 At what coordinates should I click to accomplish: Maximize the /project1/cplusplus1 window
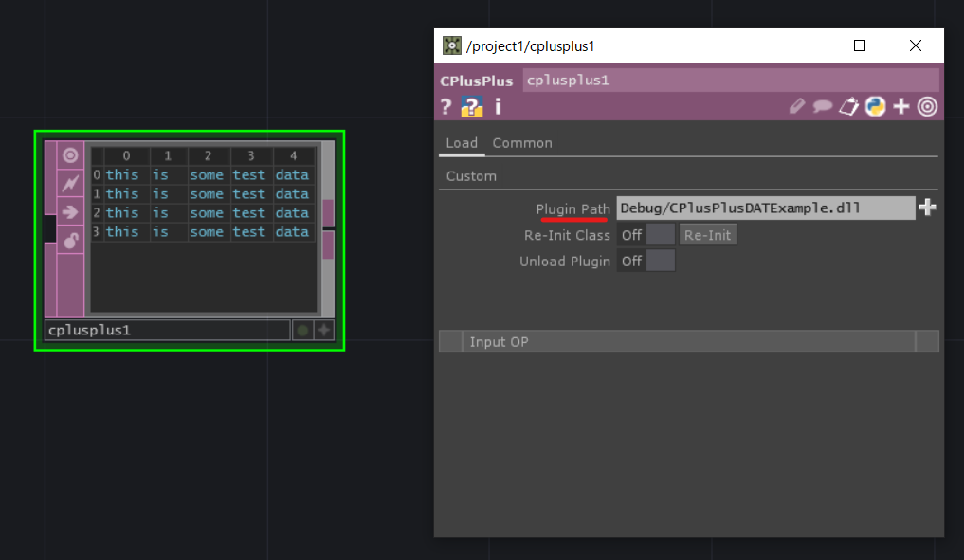[860, 45]
